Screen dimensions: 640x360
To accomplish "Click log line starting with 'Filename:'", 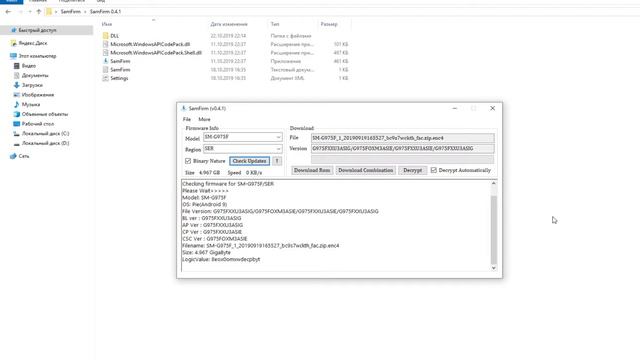I will click(x=260, y=246).
